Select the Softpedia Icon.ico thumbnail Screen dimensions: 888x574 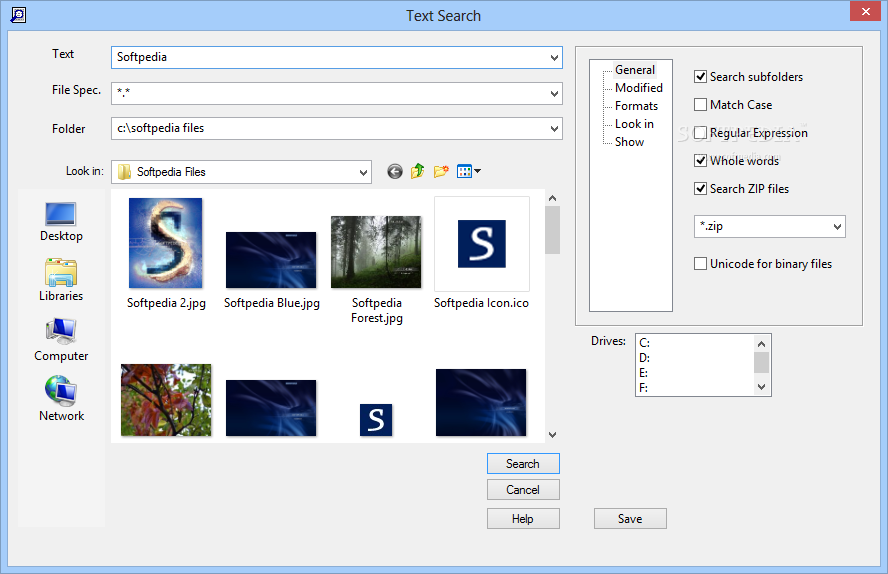[481, 244]
